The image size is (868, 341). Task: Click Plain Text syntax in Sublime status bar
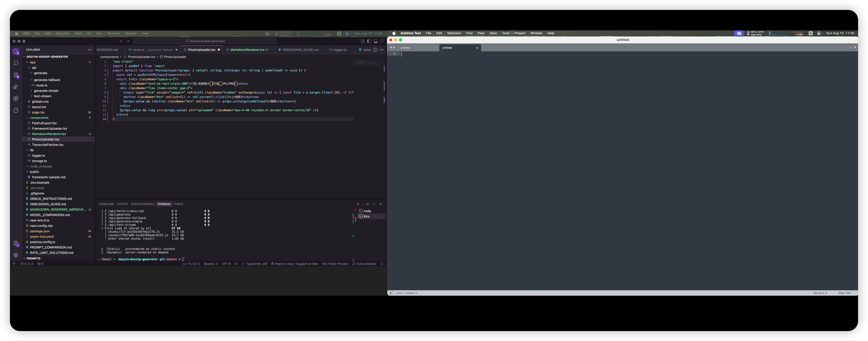click(x=845, y=293)
